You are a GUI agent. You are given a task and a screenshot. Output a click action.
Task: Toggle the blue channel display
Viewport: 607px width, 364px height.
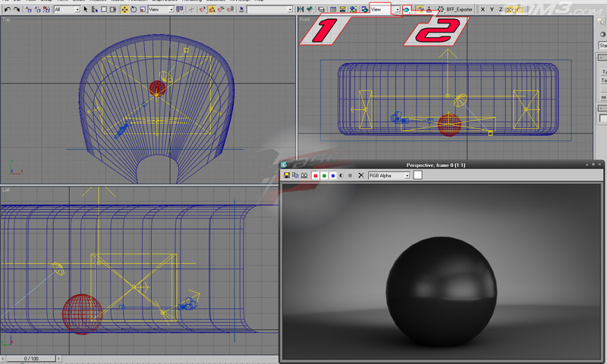[x=332, y=175]
